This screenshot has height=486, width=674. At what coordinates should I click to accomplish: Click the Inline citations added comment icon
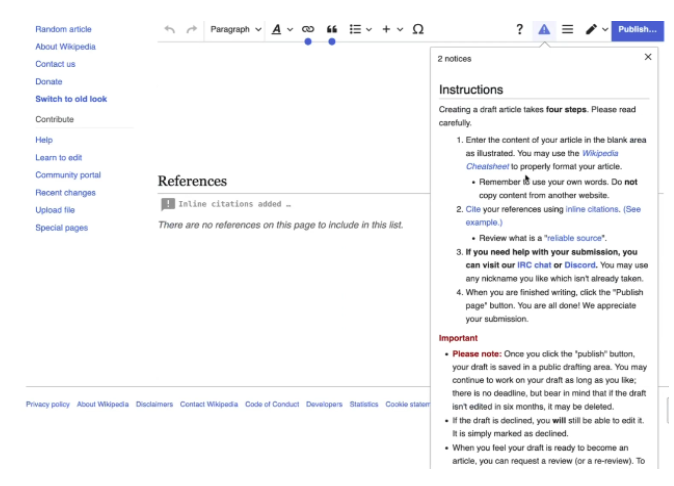pos(168,204)
